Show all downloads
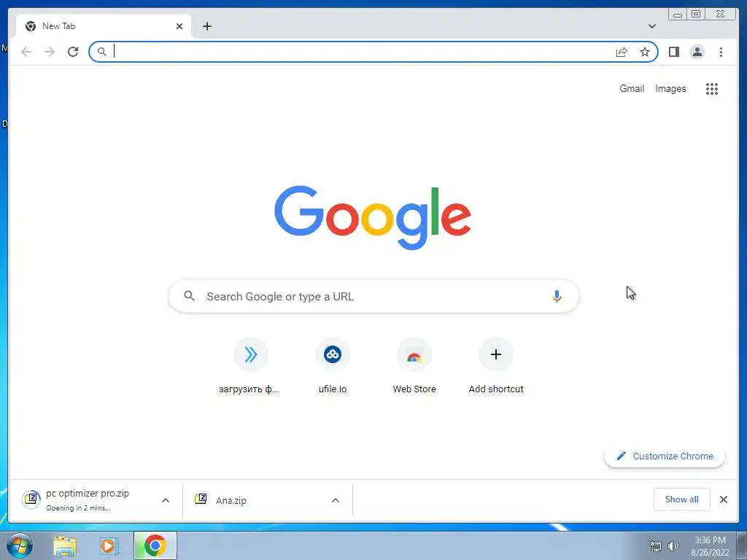 click(682, 499)
